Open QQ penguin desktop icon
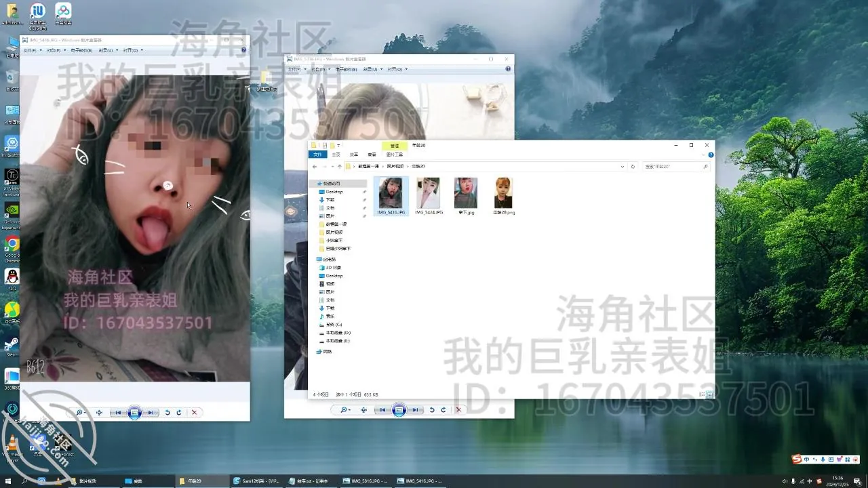This screenshot has height=488, width=868. pos(12,279)
